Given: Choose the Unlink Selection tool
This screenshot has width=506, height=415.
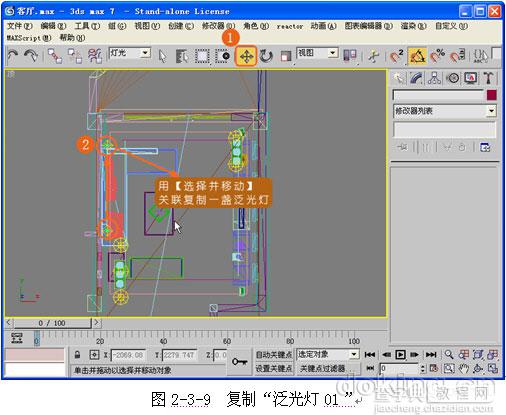Looking at the screenshot, I should [75, 56].
